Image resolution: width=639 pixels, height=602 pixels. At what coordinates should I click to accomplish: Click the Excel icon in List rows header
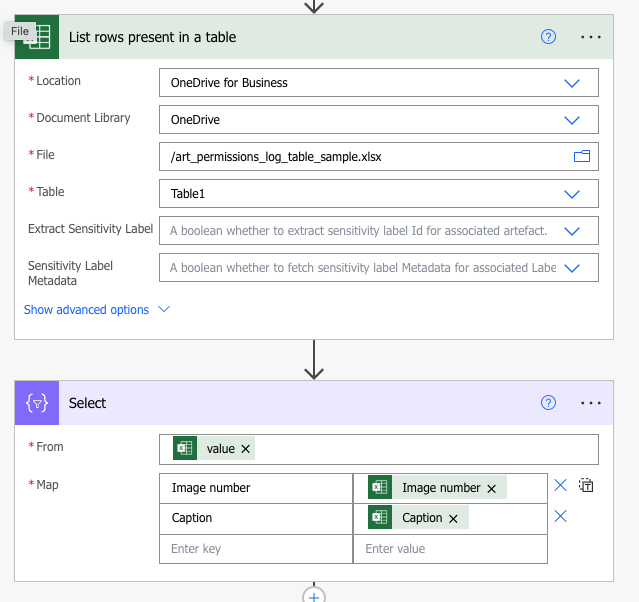[x=38, y=37]
